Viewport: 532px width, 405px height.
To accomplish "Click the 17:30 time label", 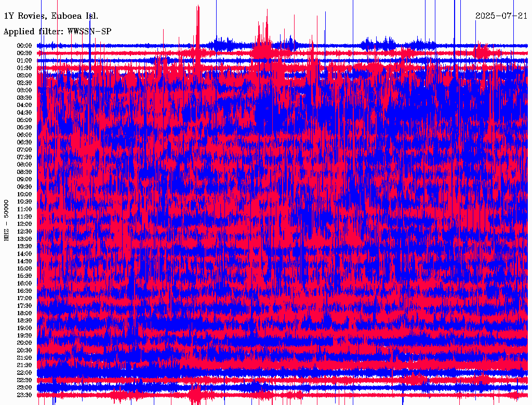I will click(x=24, y=306).
